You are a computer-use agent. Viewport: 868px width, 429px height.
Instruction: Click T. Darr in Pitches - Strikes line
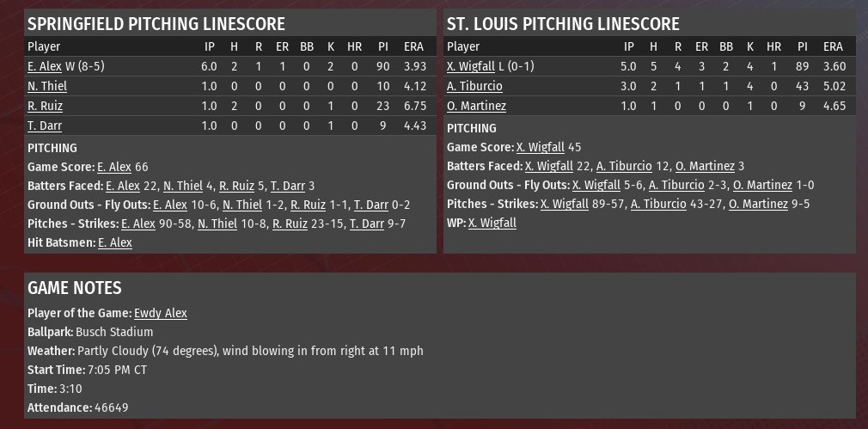[x=366, y=224]
